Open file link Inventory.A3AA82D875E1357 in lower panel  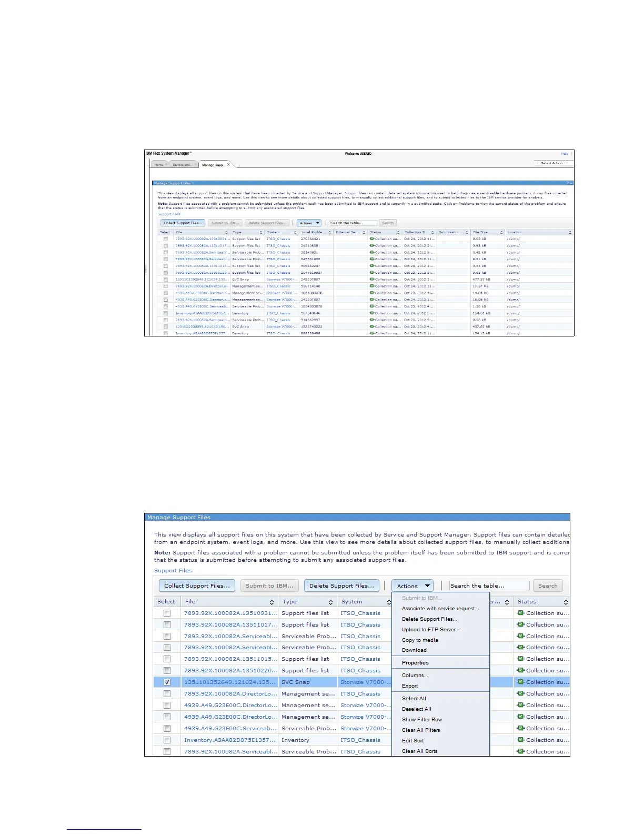(x=230, y=740)
